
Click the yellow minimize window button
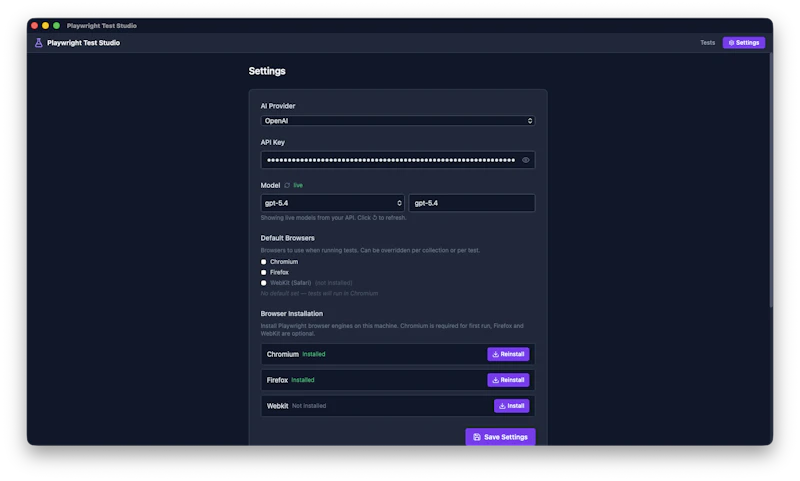(45, 26)
